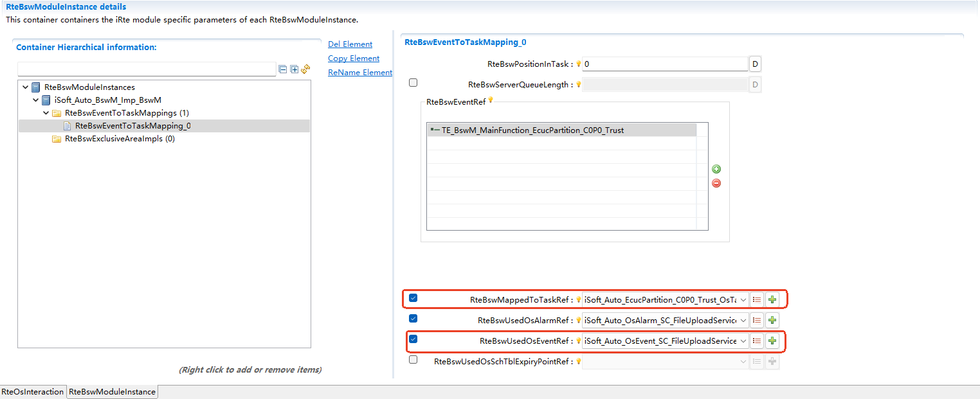
Task: Click the expand all tree icon
Action: [x=295, y=69]
